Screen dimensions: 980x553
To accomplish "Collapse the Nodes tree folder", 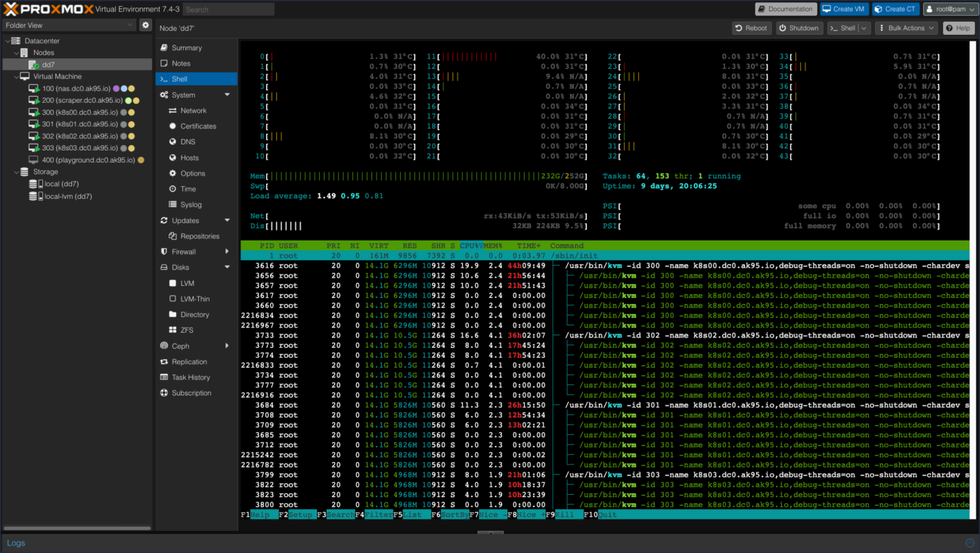I will pyautogui.click(x=15, y=53).
